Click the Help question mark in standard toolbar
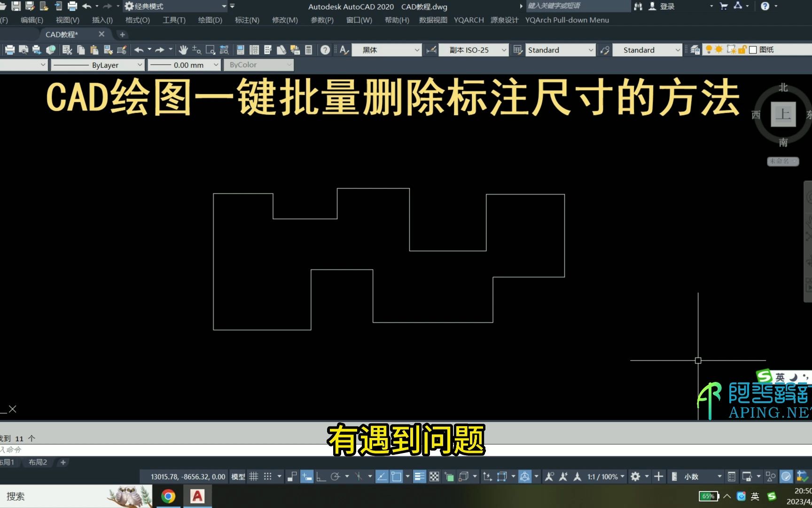 pos(325,50)
